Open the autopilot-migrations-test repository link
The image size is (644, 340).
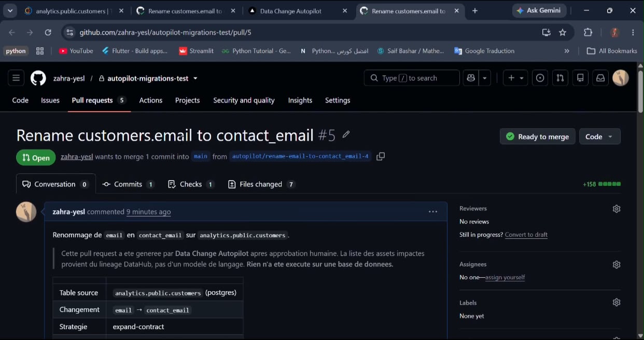point(148,78)
